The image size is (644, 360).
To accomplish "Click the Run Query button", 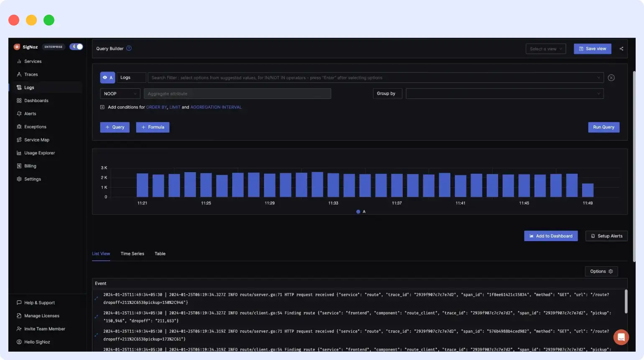I will (x=603, y=127).
